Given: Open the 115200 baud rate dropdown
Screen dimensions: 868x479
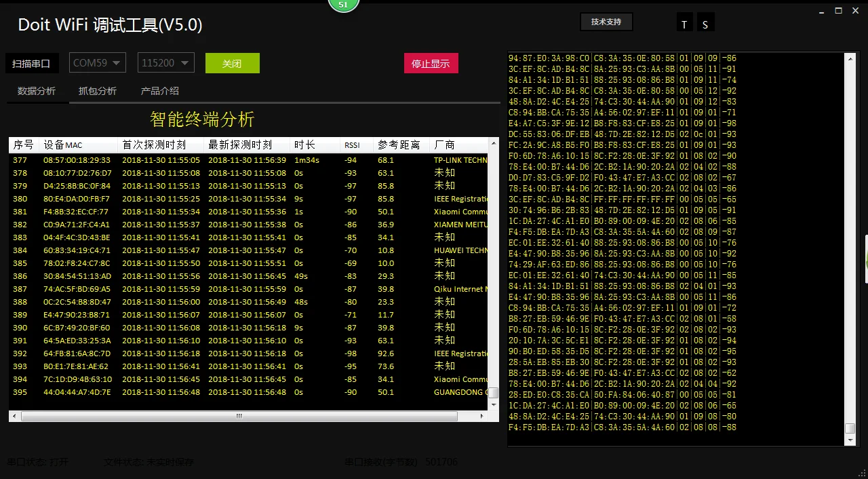Looking at the screenshot, I should point(166,63).
